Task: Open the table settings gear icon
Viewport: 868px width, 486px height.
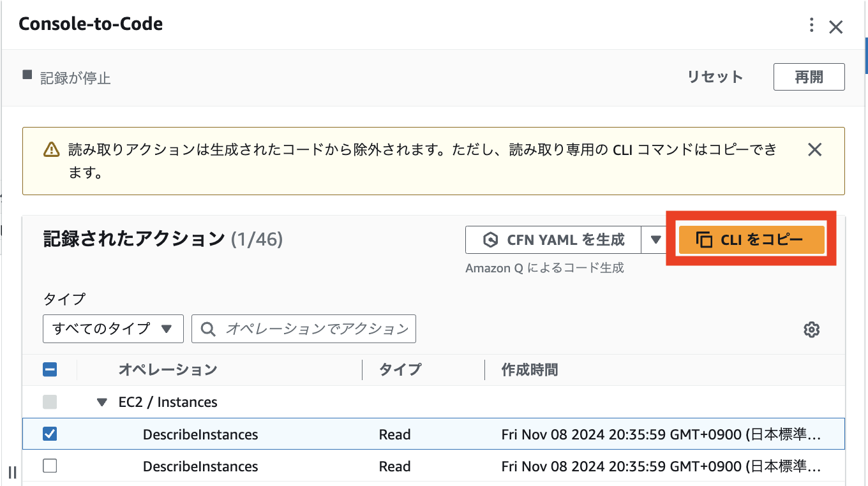Action: (811, 329)
